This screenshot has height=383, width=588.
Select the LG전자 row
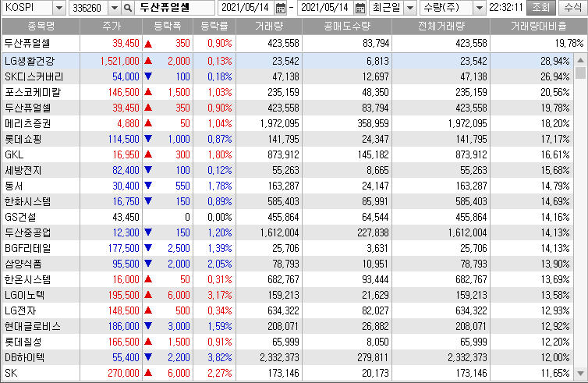tap(288, 310)
